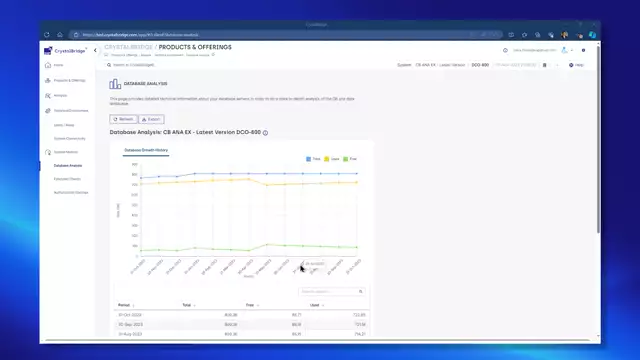This screenshot has height=360, width=640.
Task: Click the trash icon in system bar
Action: point(544,65)
